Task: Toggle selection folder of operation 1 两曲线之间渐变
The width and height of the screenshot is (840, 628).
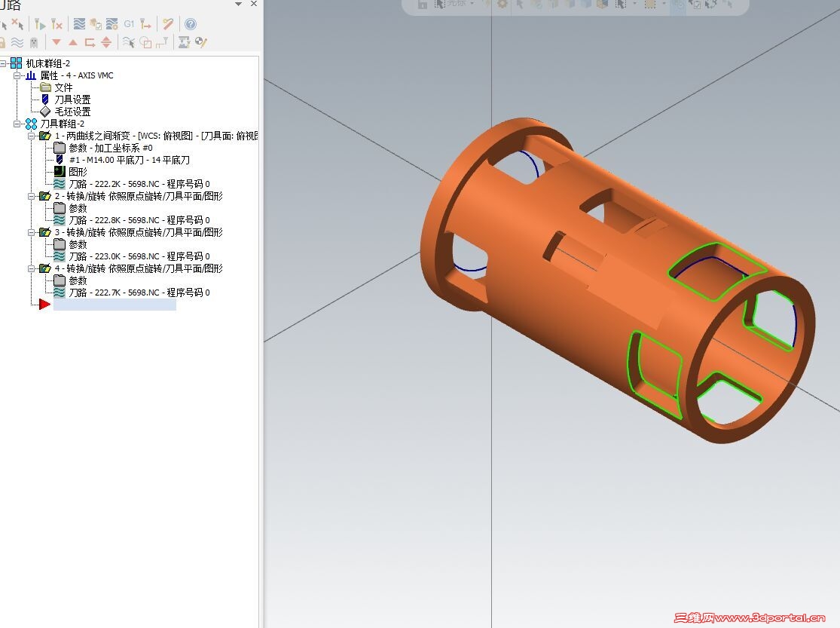Action: 45,136
